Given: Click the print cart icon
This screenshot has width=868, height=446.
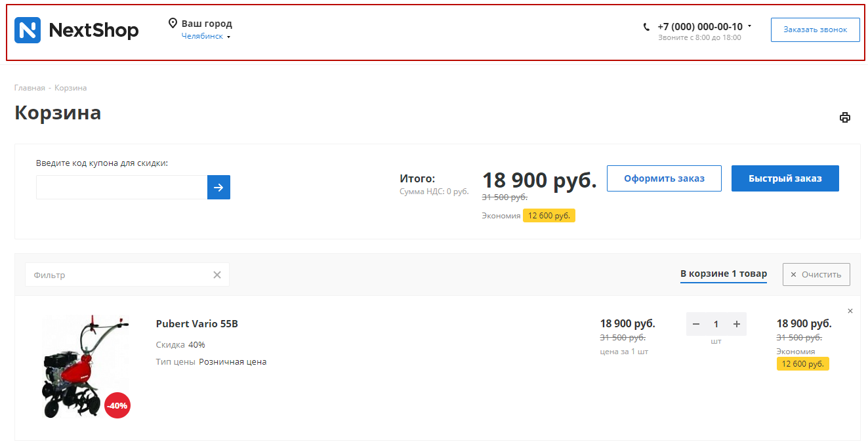Looking at the screenshot, I should (x=845, y=117).
